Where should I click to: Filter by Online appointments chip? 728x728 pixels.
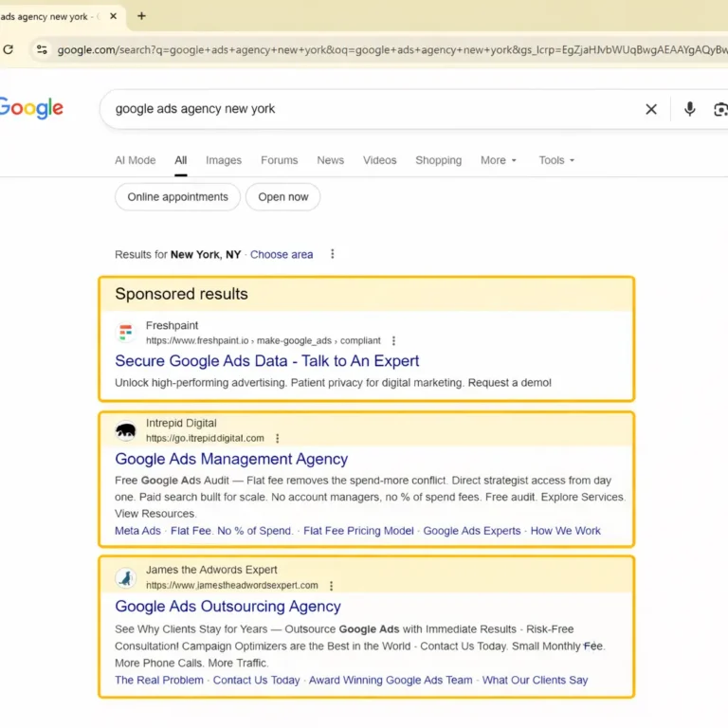point(177,197)
